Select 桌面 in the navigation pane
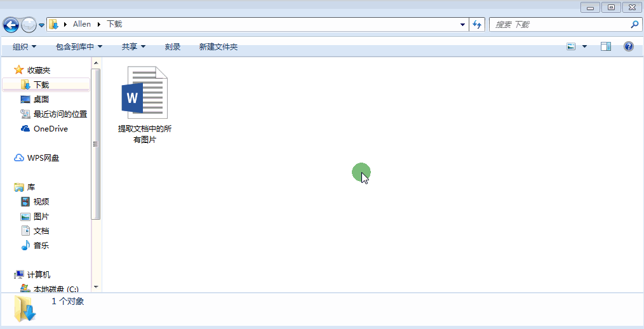 tap(41, 99)
